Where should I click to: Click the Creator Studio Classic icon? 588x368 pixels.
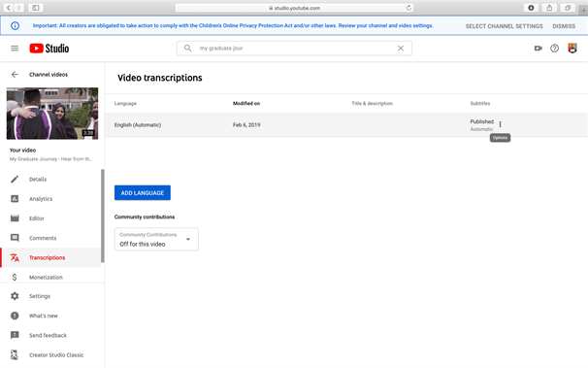click(x=15, y=354)
